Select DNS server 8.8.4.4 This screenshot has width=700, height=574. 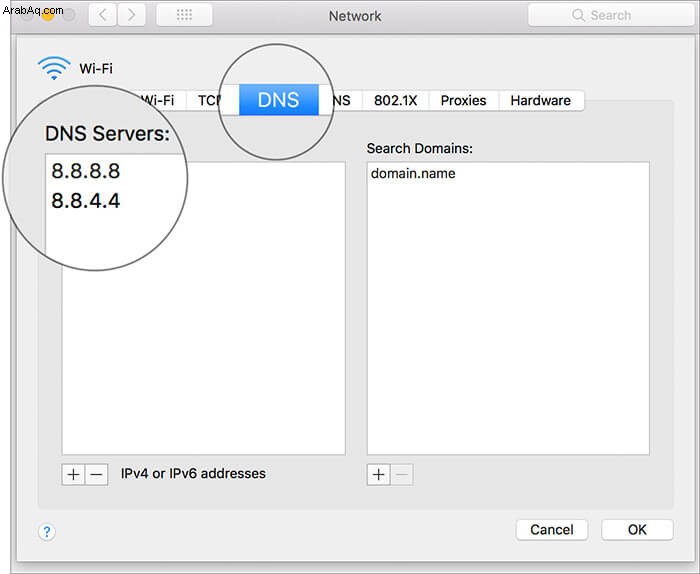tap(86, 201)
